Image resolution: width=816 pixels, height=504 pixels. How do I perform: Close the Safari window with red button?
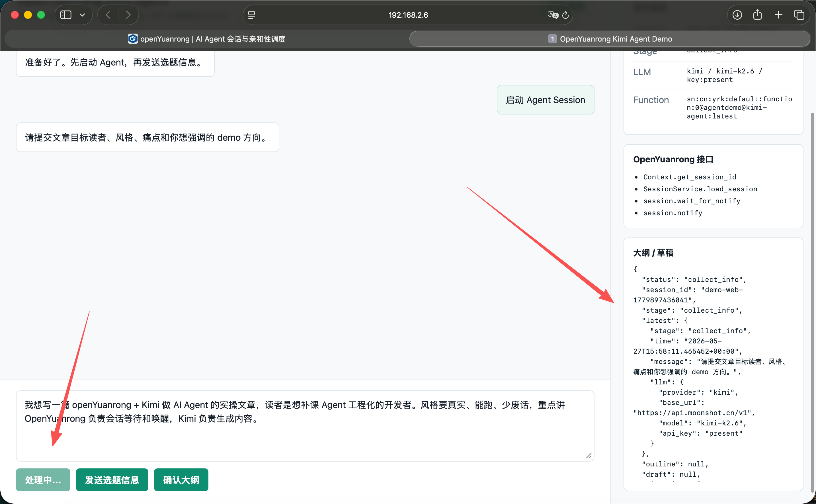click(x=15, y=15)
